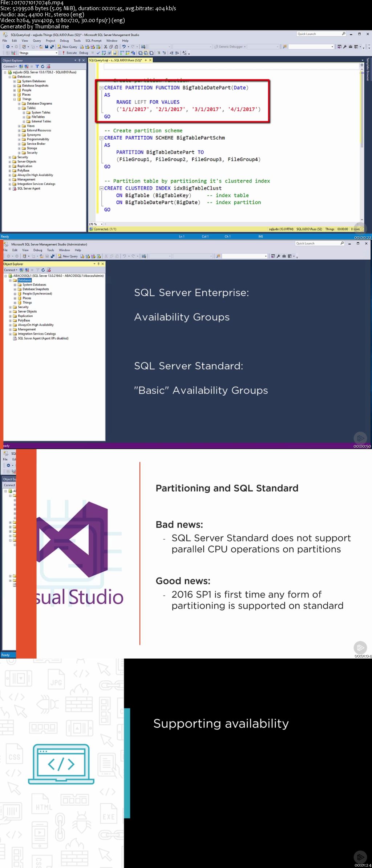Image resolution: width=372 pixels, height=868 pixels.
Task: Click the Cut scissors icon in first toolbar
Action: pyautogui.click(x=106, y=47)
